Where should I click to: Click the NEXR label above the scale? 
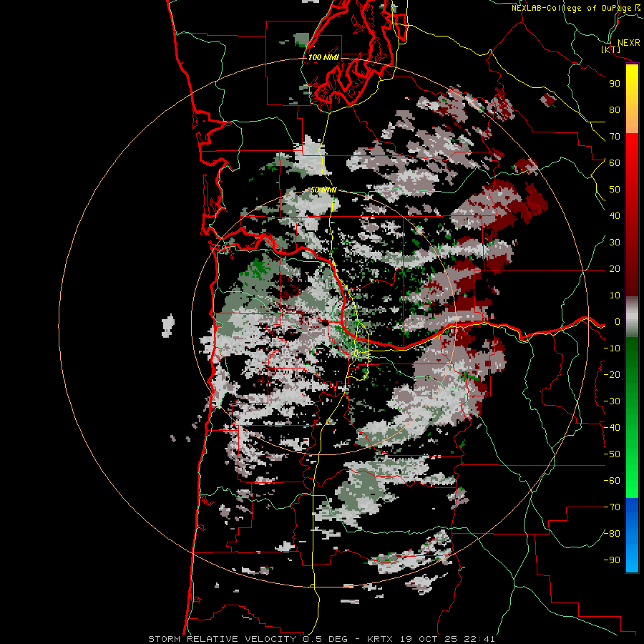point(628,43)
